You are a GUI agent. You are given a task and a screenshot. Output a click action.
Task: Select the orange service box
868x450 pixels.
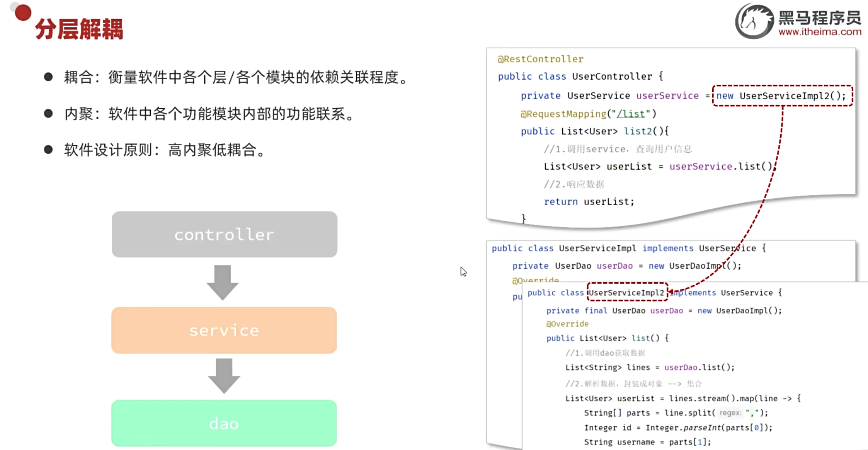224,330
